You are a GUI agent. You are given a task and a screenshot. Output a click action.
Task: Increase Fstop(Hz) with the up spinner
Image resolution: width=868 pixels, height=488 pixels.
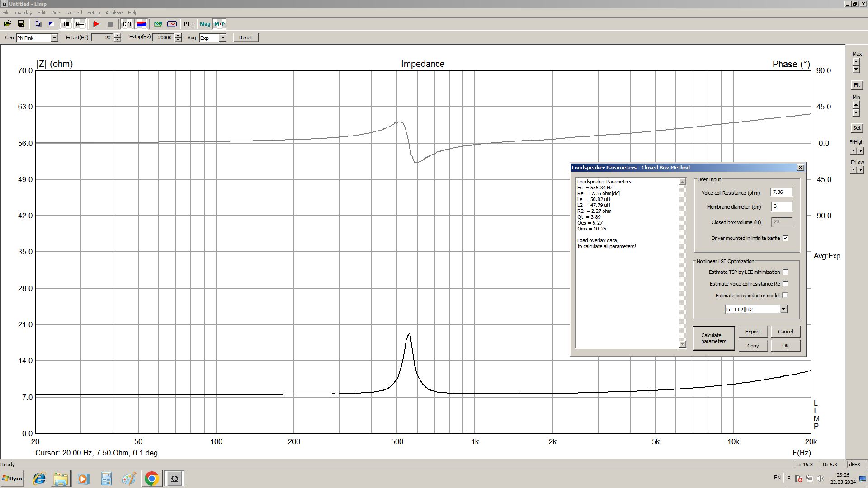point(178,35)
